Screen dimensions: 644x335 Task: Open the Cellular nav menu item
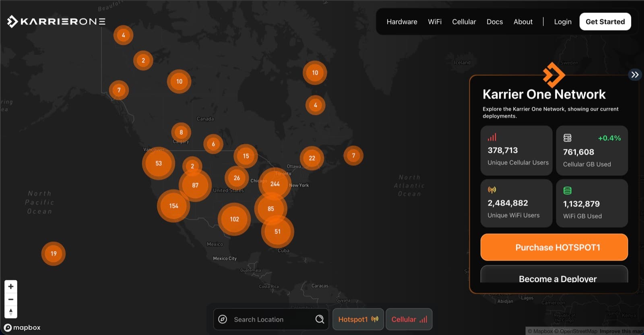464,22
